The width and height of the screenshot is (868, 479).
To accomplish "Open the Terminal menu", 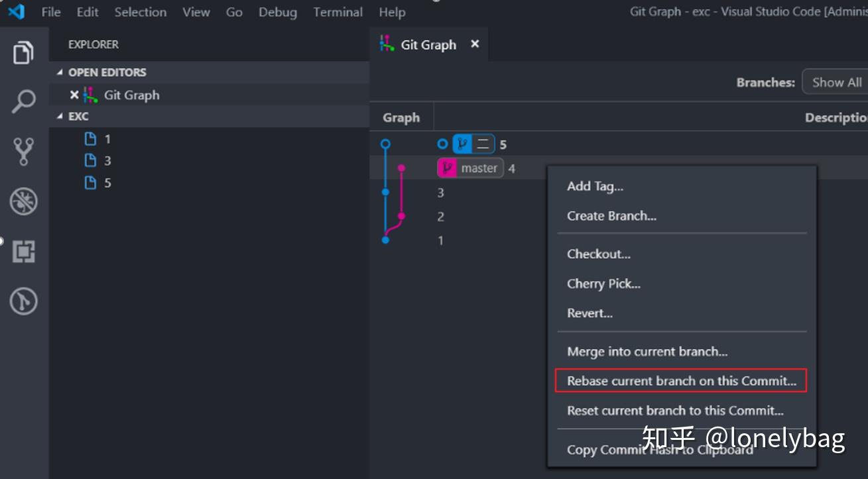I will (338, 12).
